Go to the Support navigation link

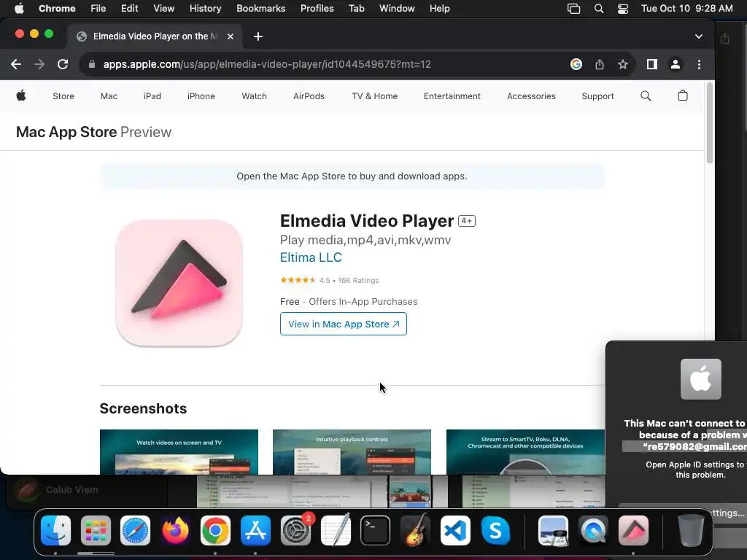(x=597, y=96)
